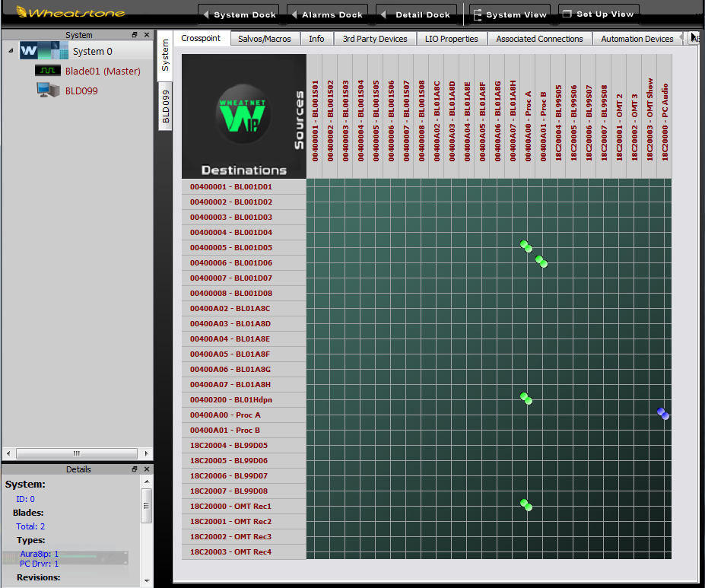Select Blade01 (Master) in tree

coord(103,71)
